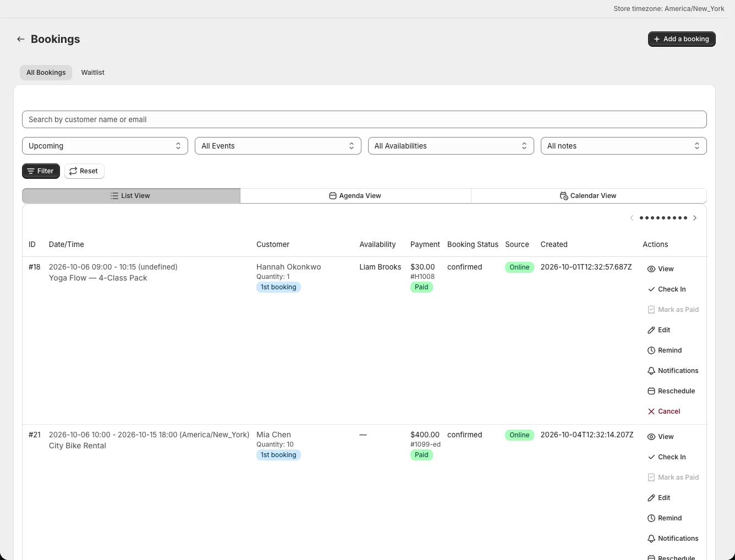Click the Yoga Flow — 4-Class Pack text
The width and height of the screenshot is (735, 560).
tap(98, 278)
